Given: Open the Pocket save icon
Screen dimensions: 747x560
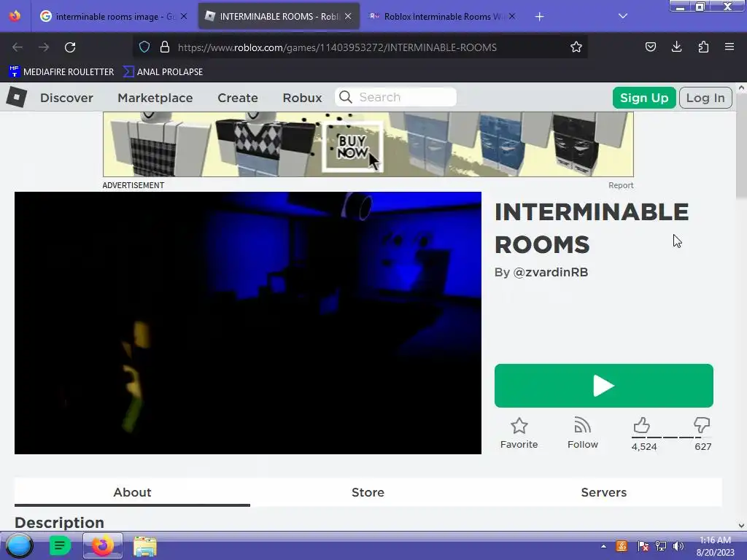Looking at the screenshot, I should [x=650, y=47].
